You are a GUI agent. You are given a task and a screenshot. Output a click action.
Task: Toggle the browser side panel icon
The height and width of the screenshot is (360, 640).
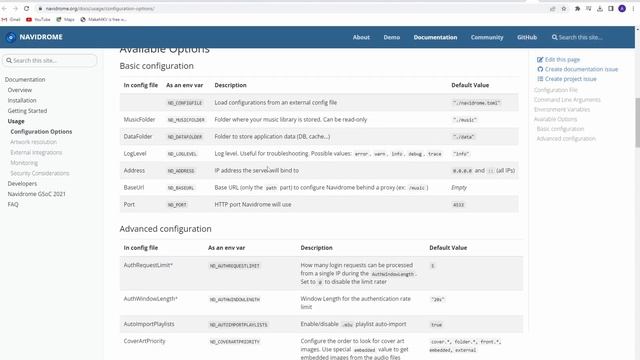click(611, 9)
